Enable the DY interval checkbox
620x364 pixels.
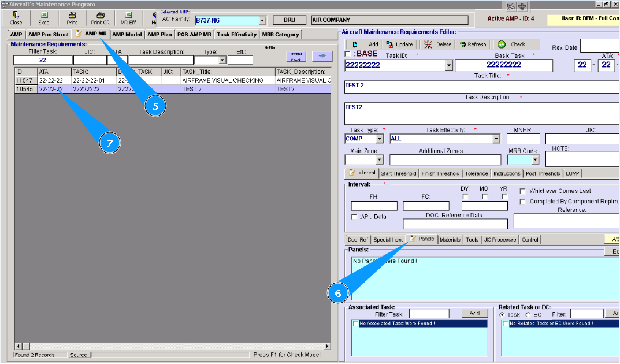(x=465, y=196)
